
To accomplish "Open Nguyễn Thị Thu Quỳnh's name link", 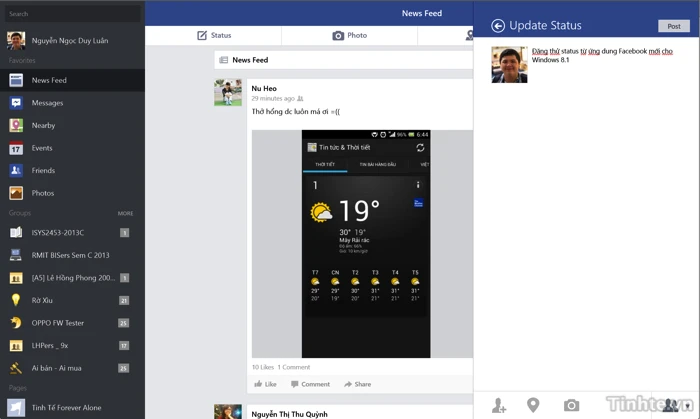I will point(289,414).
